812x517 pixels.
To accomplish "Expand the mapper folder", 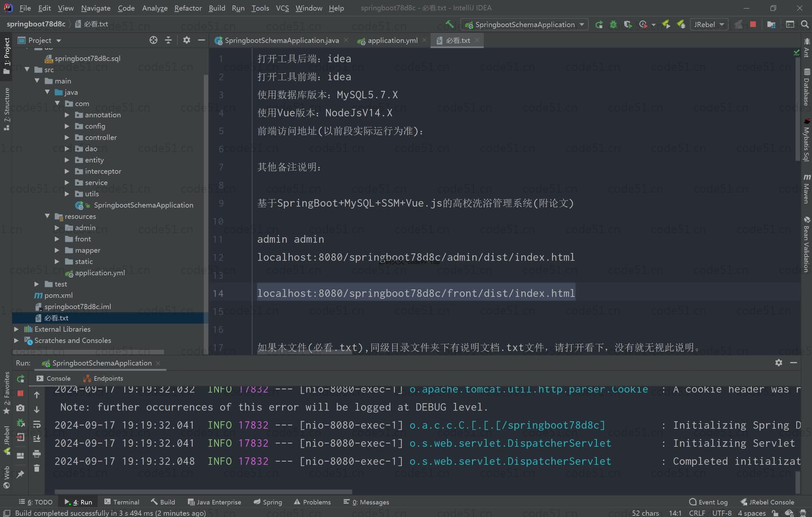I will [57, 250].
